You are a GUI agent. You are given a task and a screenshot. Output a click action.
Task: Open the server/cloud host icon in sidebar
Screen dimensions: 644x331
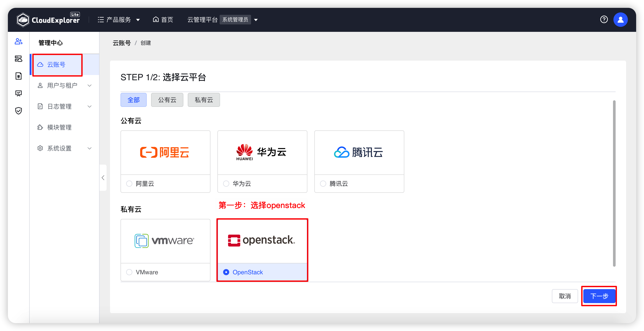tap(19, 59)
